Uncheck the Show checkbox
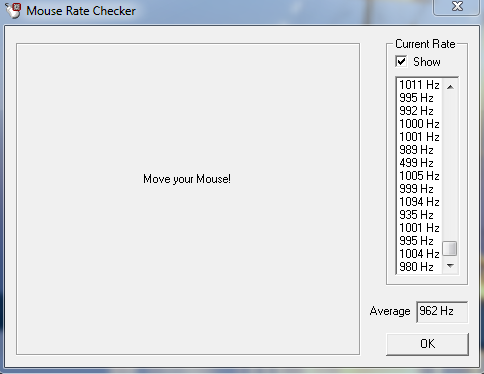The image size is (484, 374). point(401,61)
